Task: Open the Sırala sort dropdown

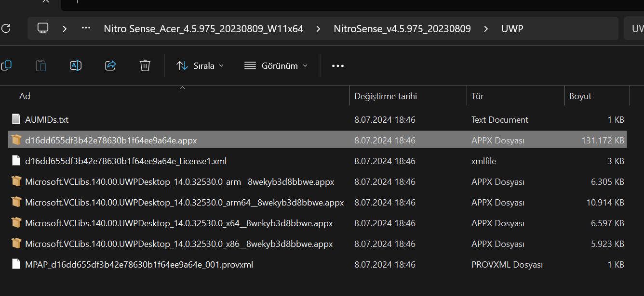Action: [x=200, y=66]
